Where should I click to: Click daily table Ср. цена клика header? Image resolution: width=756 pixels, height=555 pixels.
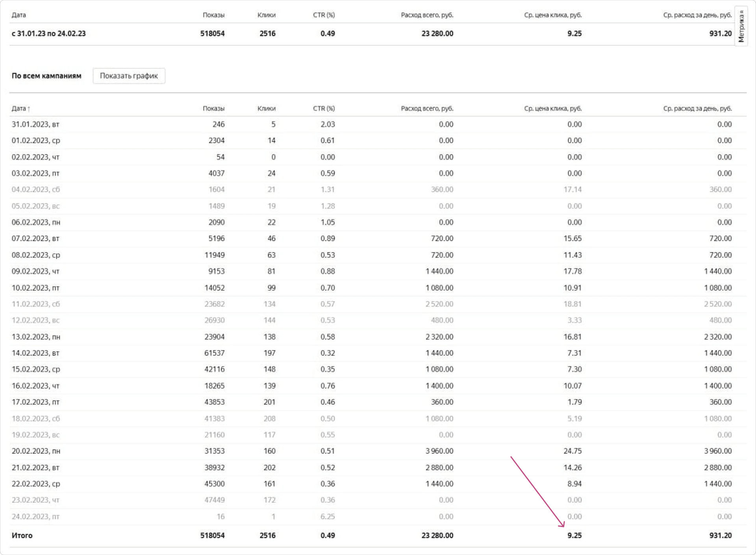click(x=552, y=108)
